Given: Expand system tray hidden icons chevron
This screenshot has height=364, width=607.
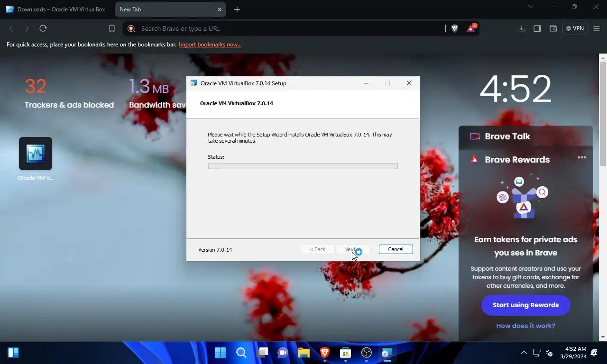Looking at the screenshot, I should coord(524,353).
